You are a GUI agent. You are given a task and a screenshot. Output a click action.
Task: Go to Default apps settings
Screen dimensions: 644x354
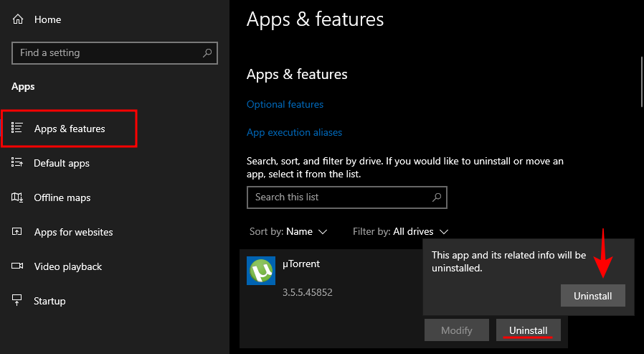[62, 163]
